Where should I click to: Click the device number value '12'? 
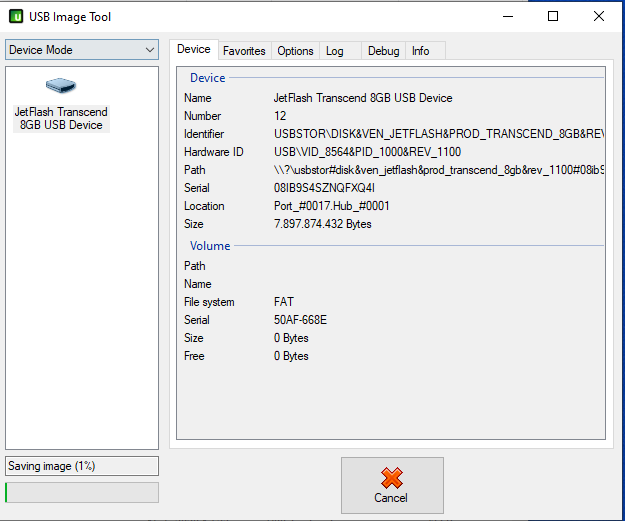(280, 116)
